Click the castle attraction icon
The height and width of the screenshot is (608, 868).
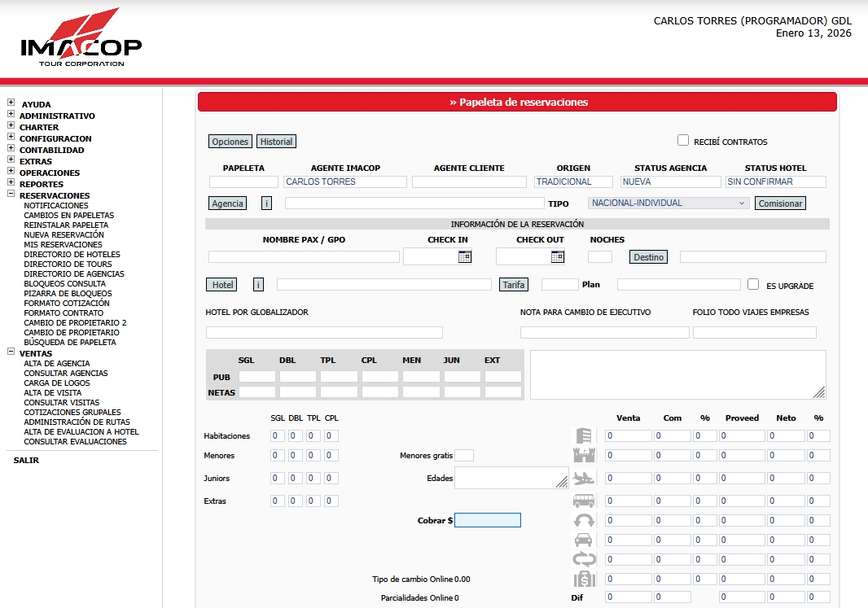click(585, 456)
